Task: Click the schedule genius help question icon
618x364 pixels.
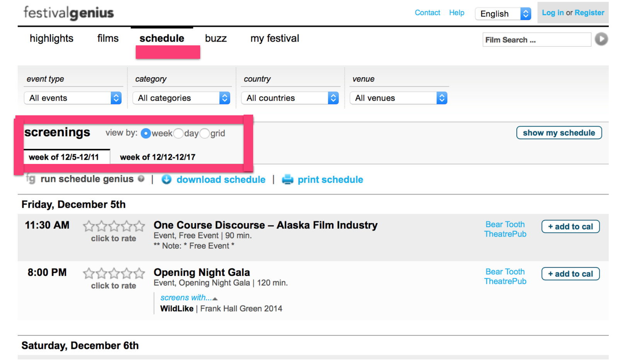Action: point(141,179)
